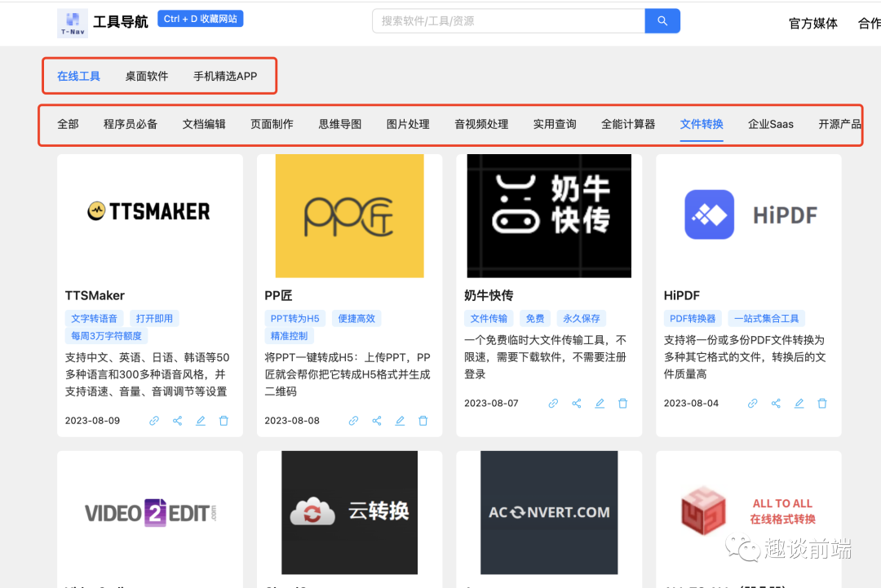Click the 精准控制 tag

click(290, 336)
